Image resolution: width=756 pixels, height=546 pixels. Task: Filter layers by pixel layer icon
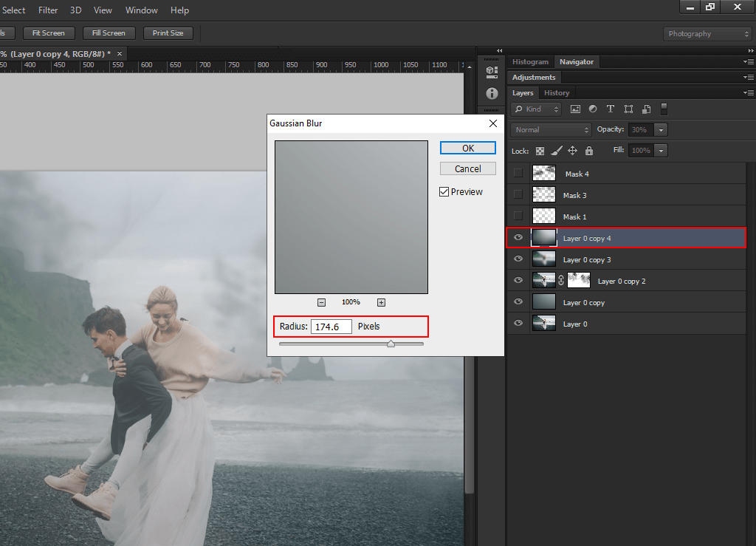[575, 109]
